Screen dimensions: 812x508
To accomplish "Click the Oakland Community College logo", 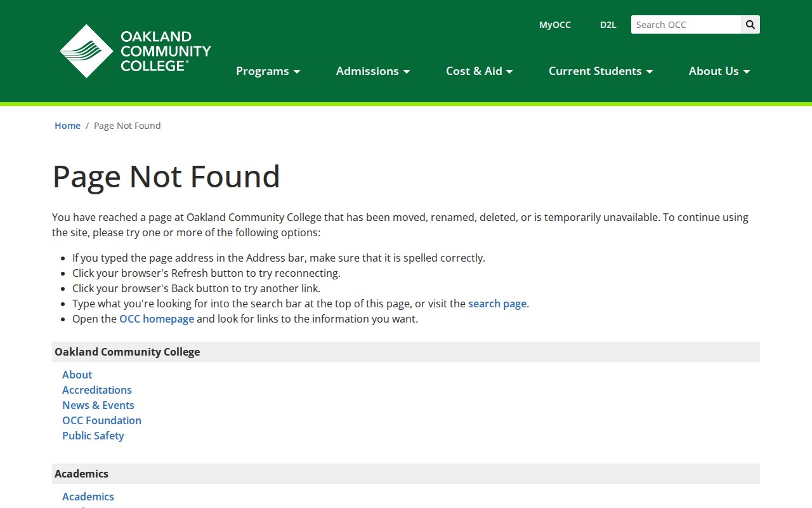I will coord(135,51).
